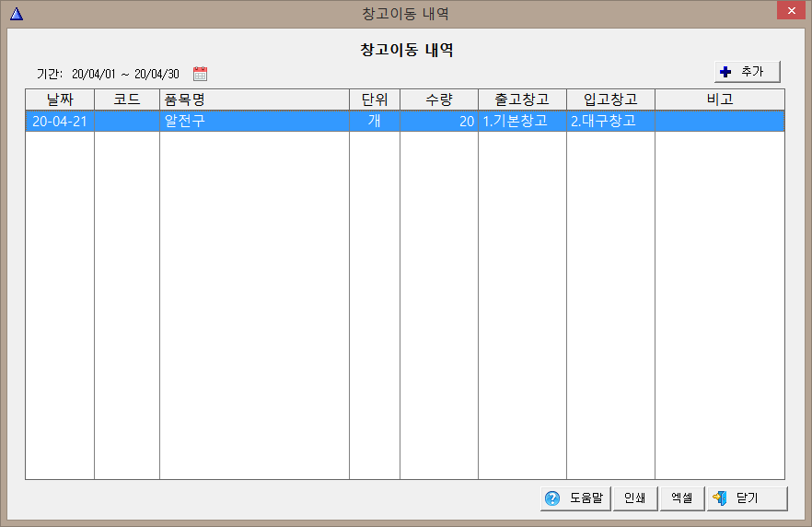Open the period calendar picker icon
The height and width of the screenshot is (527, 812).
point(200,74)
